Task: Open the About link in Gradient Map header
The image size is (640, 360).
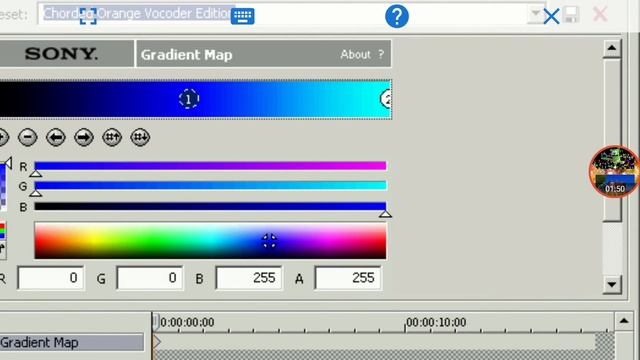Action: tap(355, 54)
